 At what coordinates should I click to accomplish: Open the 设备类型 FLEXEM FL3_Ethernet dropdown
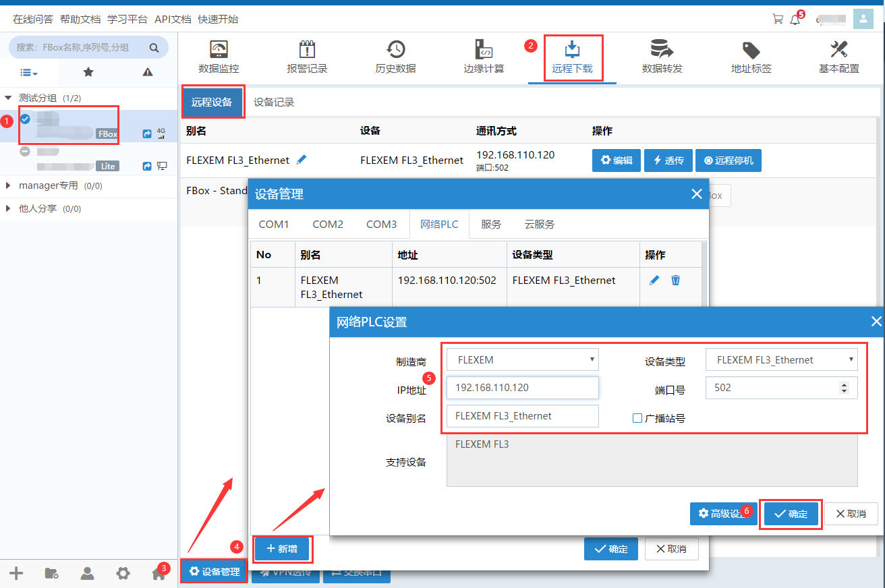point(782,359)
